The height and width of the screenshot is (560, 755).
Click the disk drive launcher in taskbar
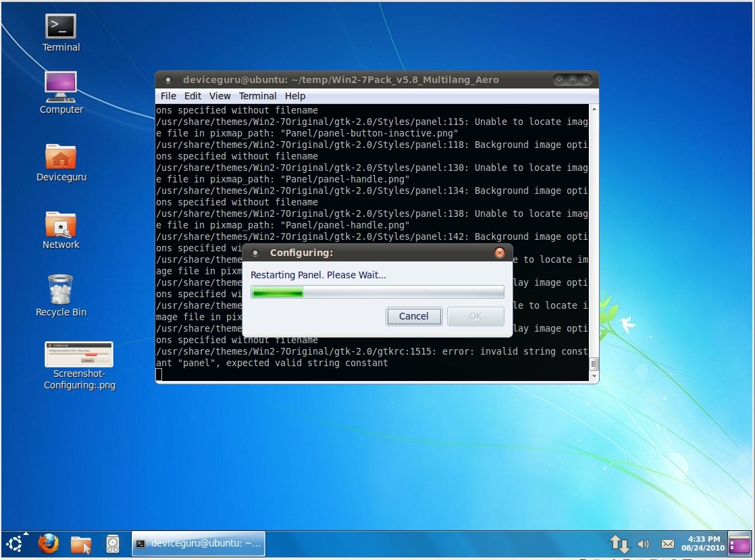click(x=113, y=544)
